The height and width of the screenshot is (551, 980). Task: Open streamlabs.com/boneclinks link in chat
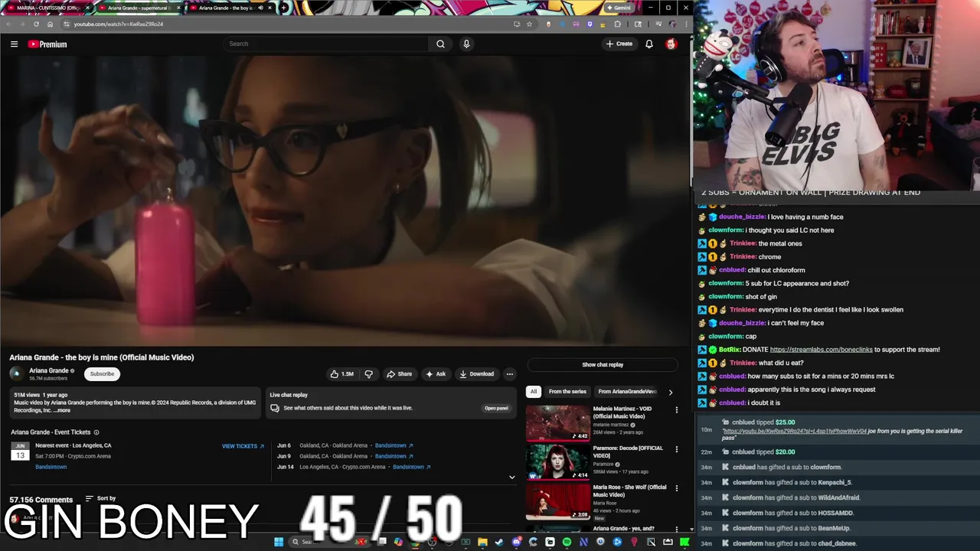822,349
